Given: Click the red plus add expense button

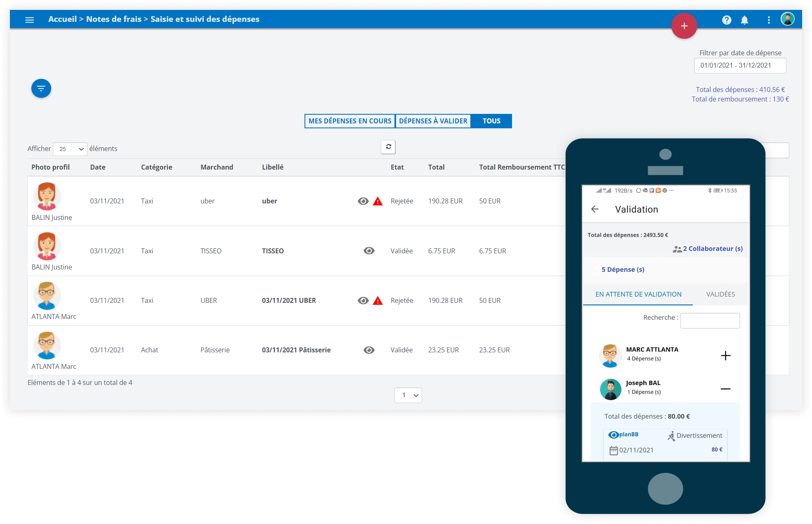Looking at the screenshot, I should point(684,26).
